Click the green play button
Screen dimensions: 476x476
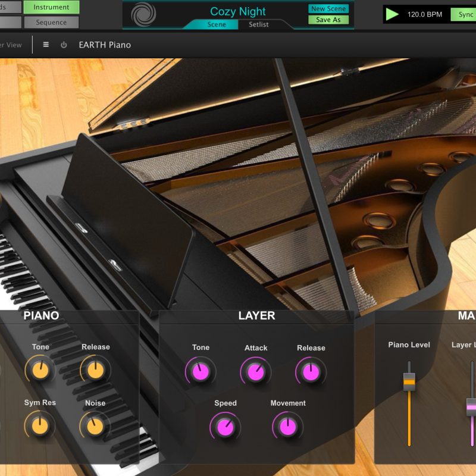tap(392, 14)
